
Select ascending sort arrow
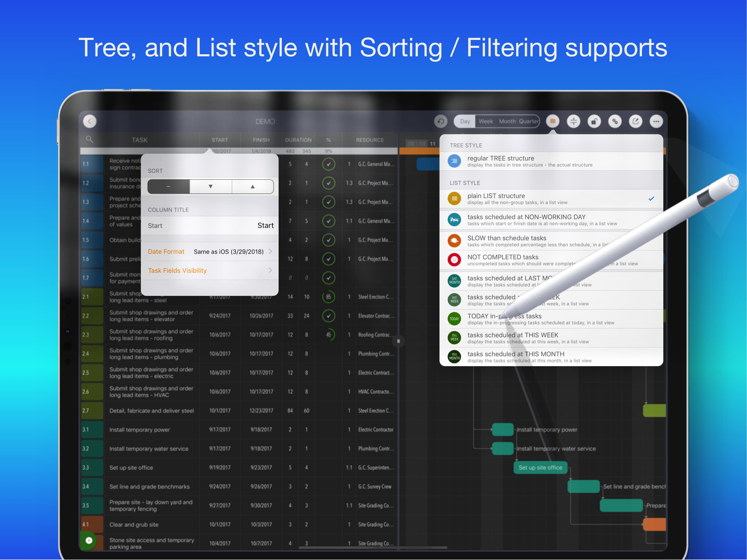click(x=253, y=186)
